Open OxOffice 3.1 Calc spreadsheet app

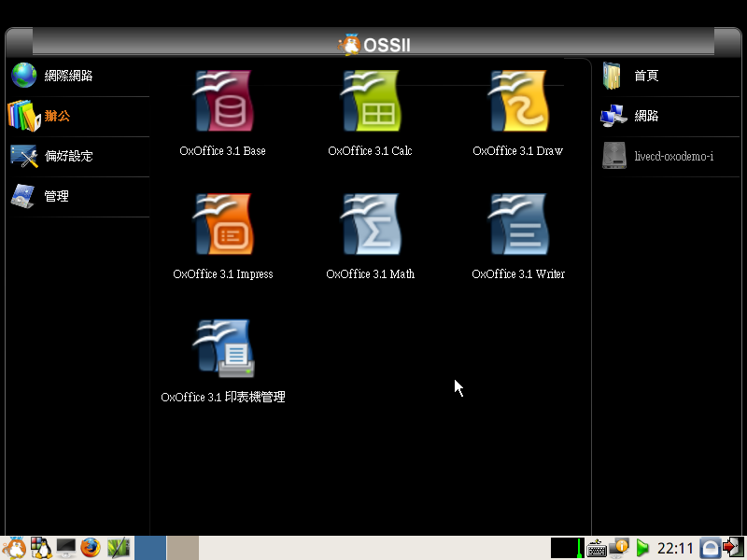tap(370, 105)
